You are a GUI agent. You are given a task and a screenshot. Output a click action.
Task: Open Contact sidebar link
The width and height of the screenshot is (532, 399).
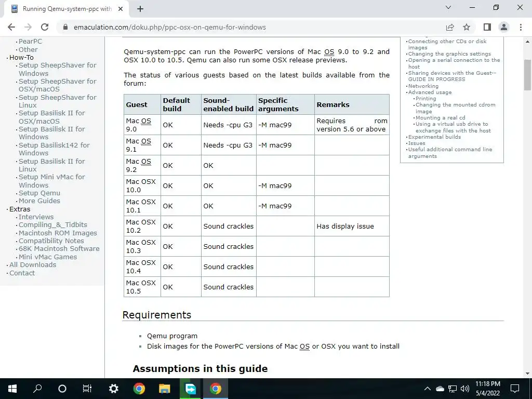[x=22, y=273]
